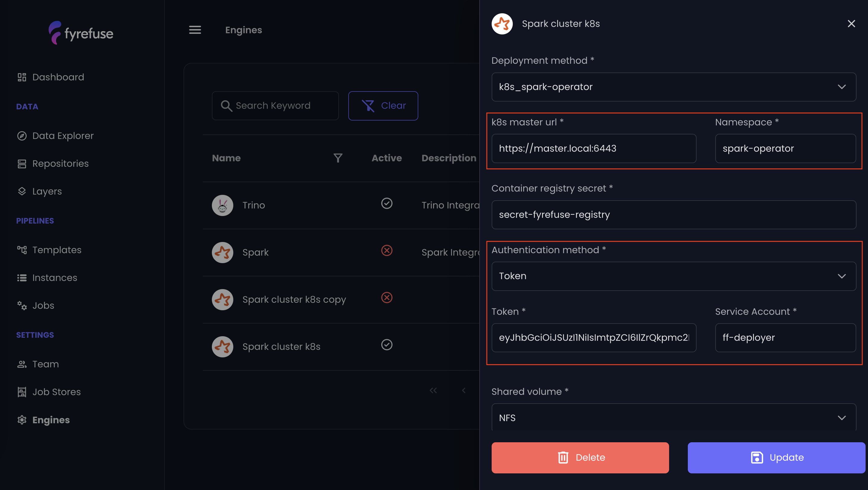Open the Shared volume NFS dropdown
The height and width of the screenshot is (490, 868).
(674, 417)
